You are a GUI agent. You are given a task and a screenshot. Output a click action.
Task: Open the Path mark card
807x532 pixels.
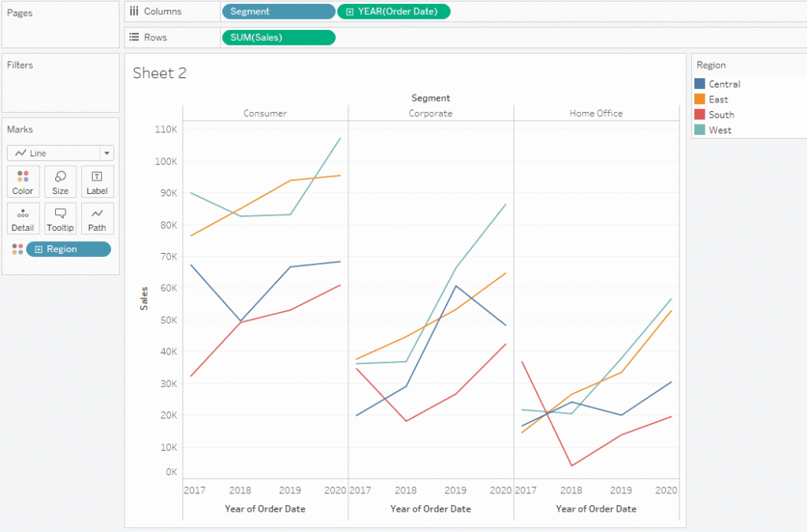pyautogui.click(x=97, y=218)
